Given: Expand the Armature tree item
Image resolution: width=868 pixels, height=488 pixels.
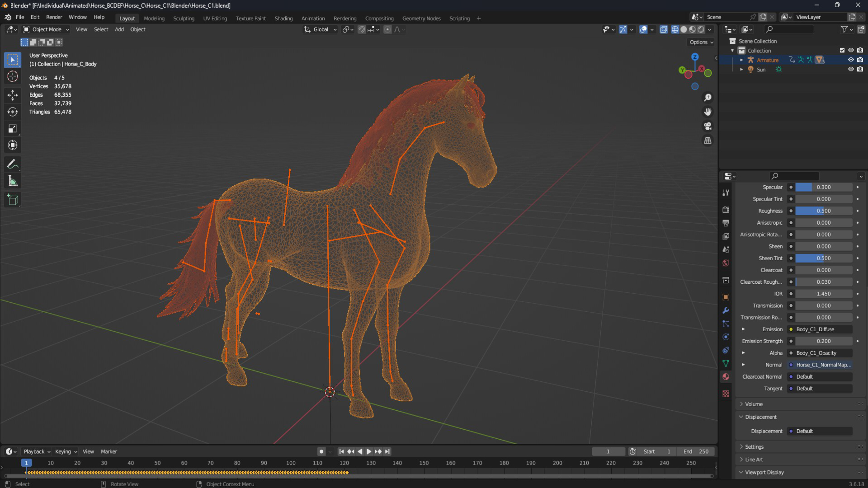Looking at the screenshot, I should pyautogui.click(x=741, y=60).
